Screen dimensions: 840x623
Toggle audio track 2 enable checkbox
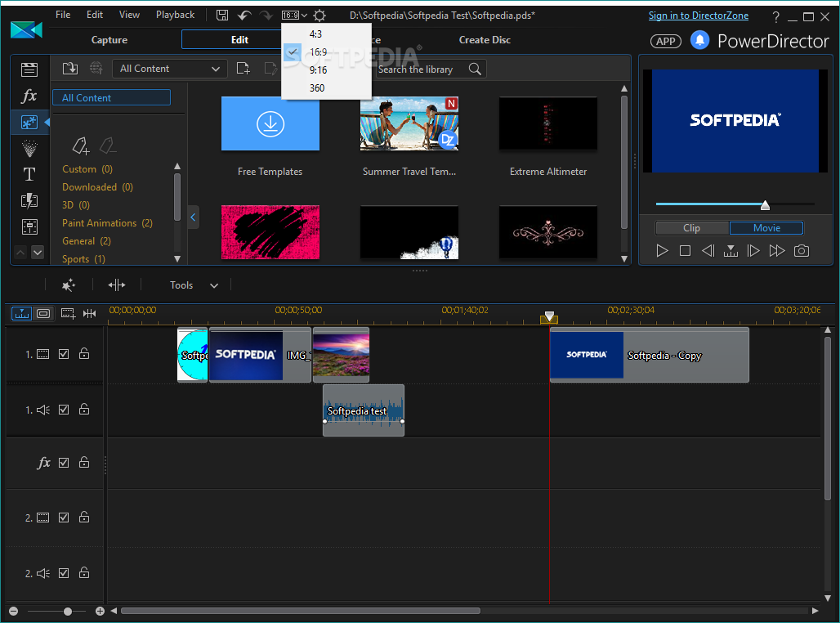64,573
